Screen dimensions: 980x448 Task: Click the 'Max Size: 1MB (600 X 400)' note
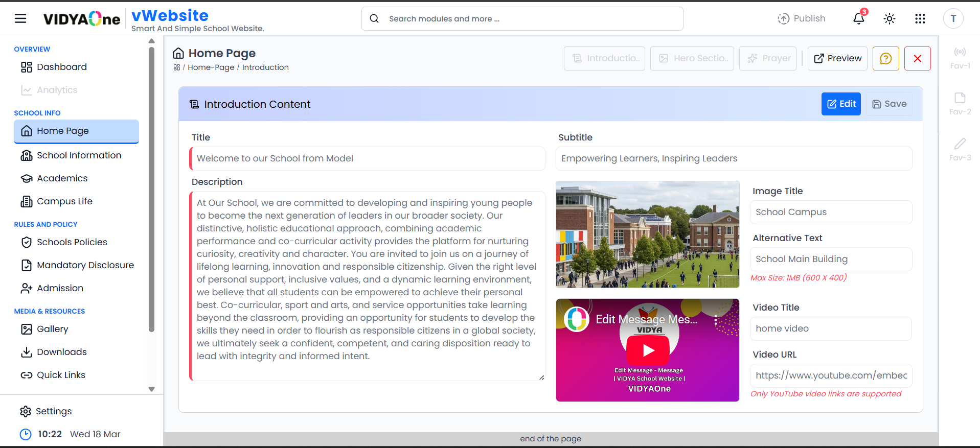pos(799,278)
